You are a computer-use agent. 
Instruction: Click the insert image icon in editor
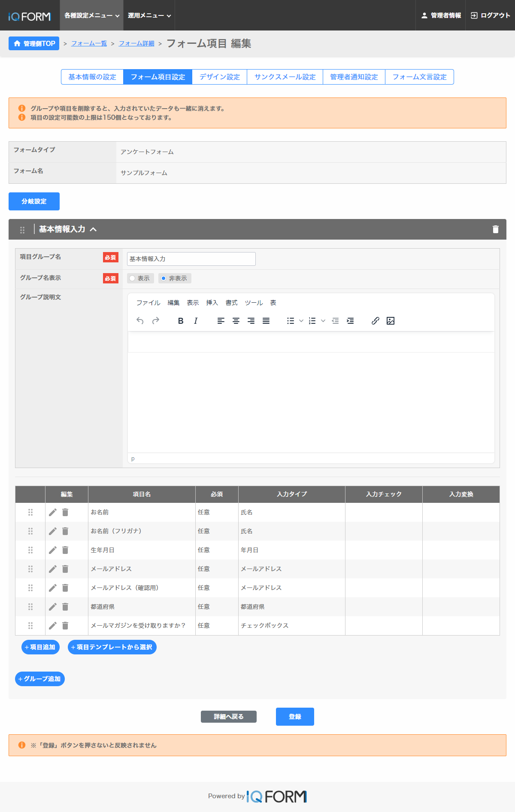(390, 321)
